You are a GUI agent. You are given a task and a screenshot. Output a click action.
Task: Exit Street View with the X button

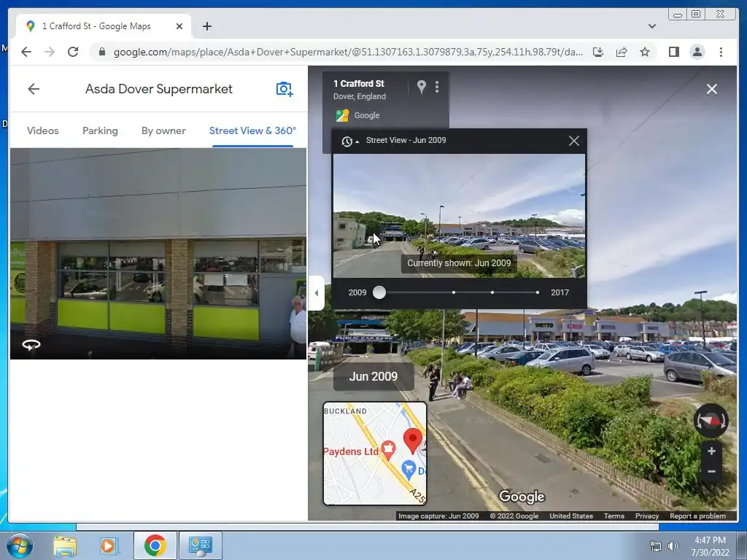pos(712,89)
